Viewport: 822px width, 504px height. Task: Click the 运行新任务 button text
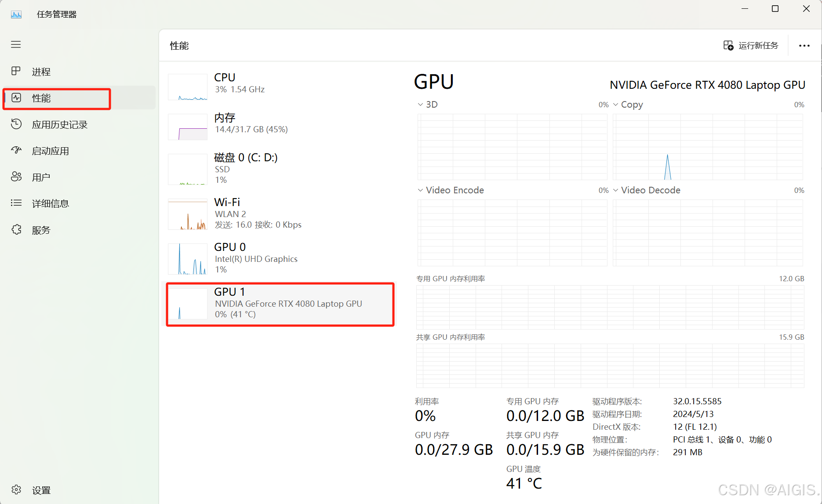758,46
